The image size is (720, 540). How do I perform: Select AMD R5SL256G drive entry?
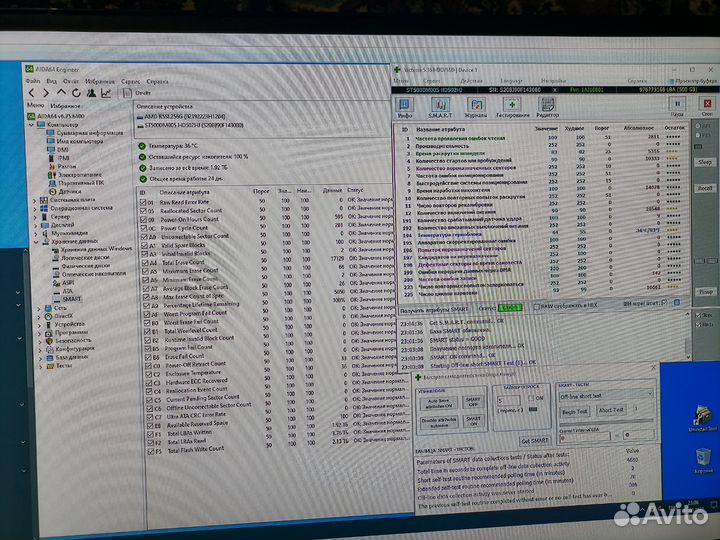[182, 117]
